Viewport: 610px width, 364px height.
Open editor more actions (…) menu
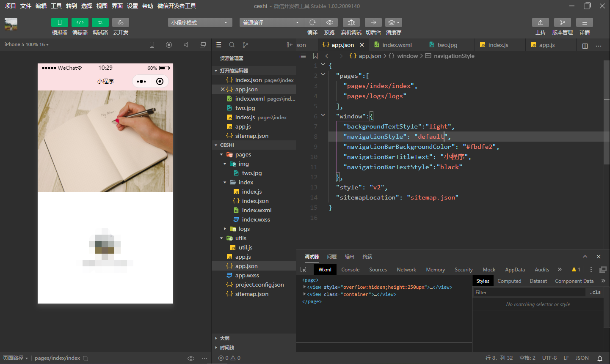pyautogui.click(x=599, y=46)
